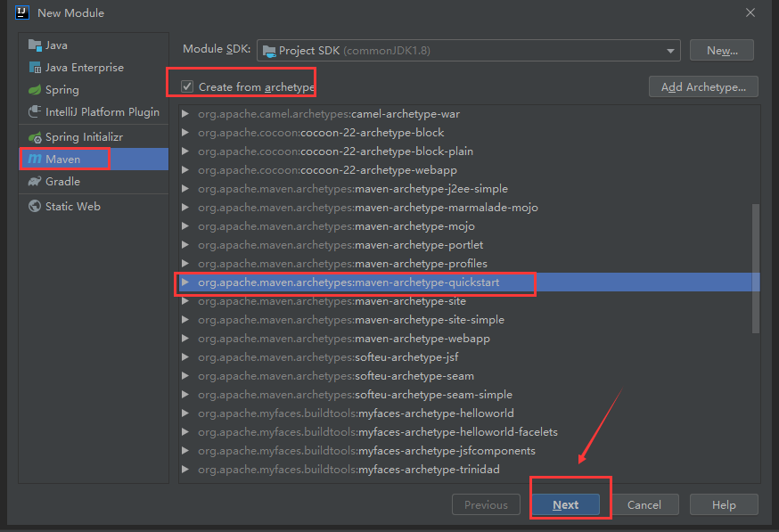The image size is (779, 532).
Task: Select maven-archetype-profiles row
Action: pyautogui.click(x=470, y=263)
